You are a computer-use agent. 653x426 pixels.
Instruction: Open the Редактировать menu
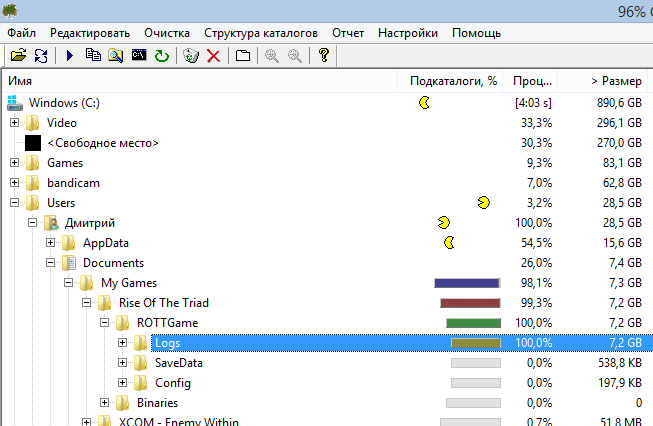(x=90, y=33)
